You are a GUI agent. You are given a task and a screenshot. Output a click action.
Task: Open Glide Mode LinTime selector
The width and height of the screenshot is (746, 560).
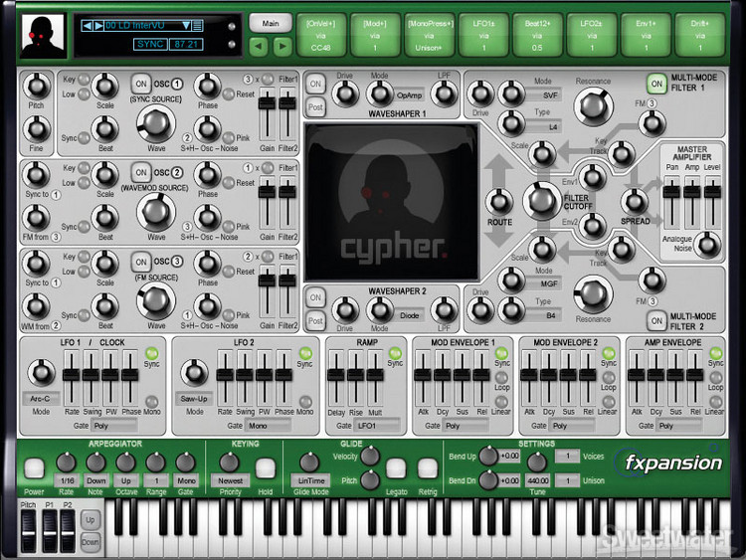[x=311, y=481]
